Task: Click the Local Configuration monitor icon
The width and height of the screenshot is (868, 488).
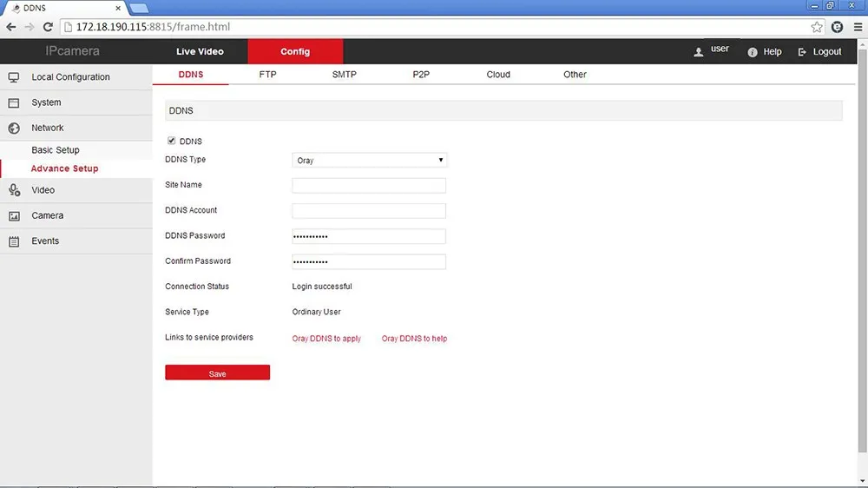Action: 14,77
